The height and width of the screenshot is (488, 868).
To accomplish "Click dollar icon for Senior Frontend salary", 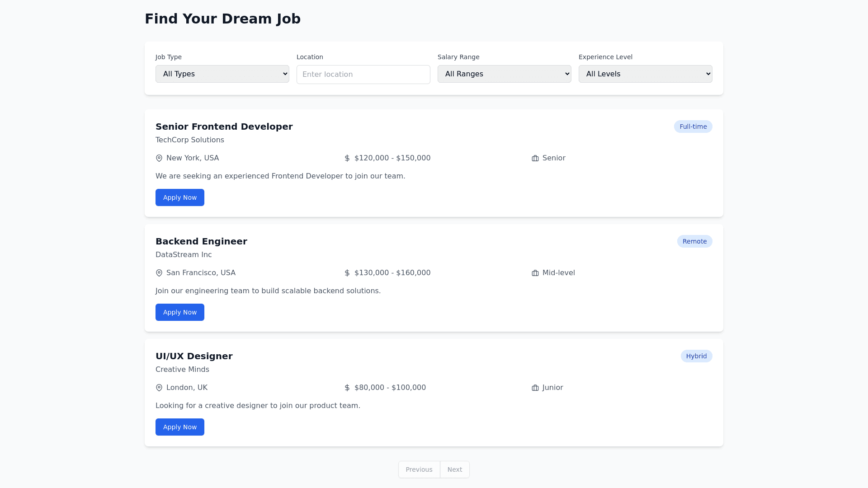I will click(x=347, y=158).
